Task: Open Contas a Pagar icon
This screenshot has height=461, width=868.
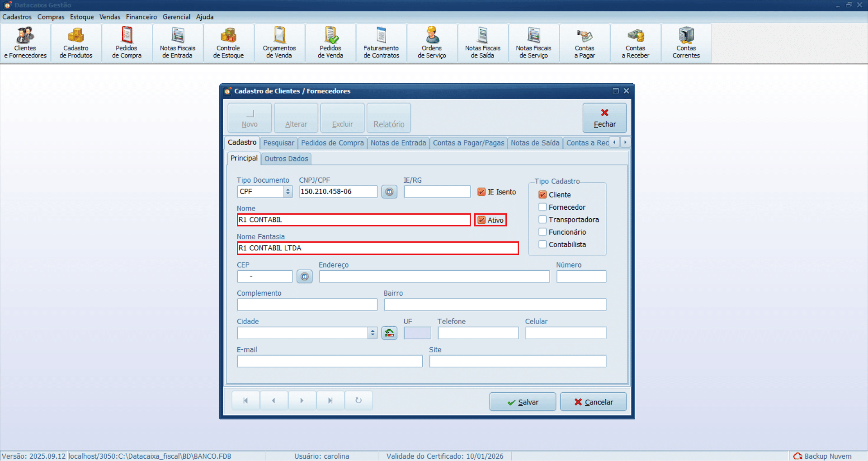Action: (x=585, y=43)
